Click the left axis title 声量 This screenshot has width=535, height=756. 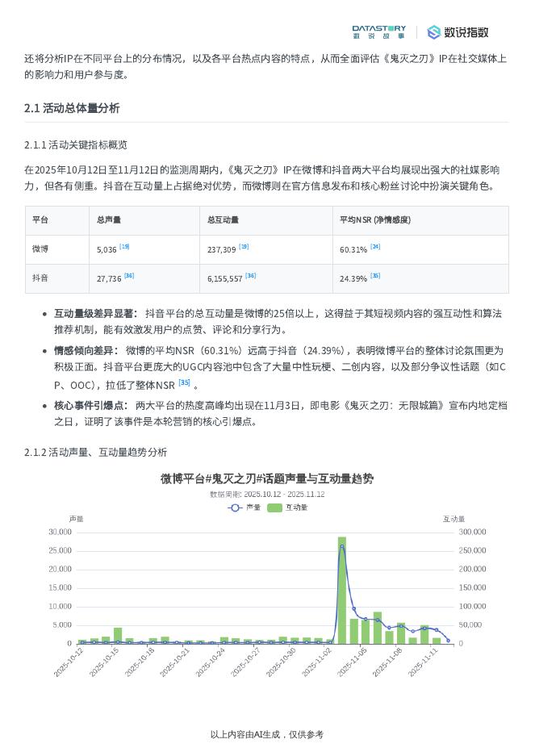(x=76, y=519)
